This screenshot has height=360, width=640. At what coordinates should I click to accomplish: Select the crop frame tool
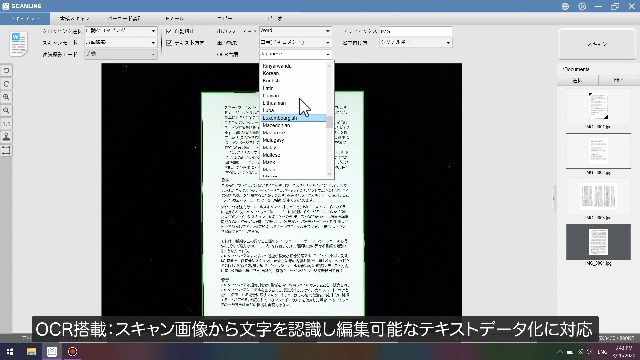[6, 151]
